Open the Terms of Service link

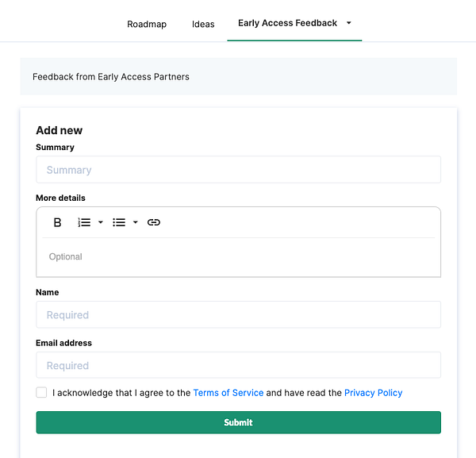click(228, 393)
